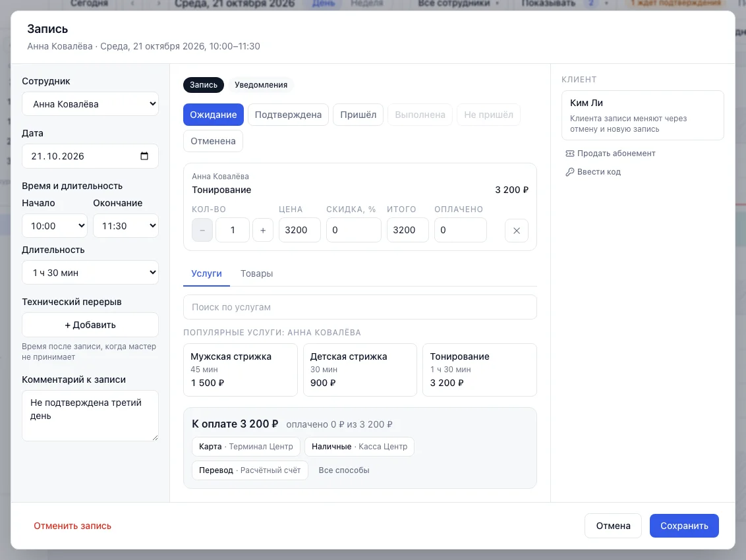This screenshot has height=560, width=746.
Task: Click the Комментарий к записи text area
Action: pos(90,415)
